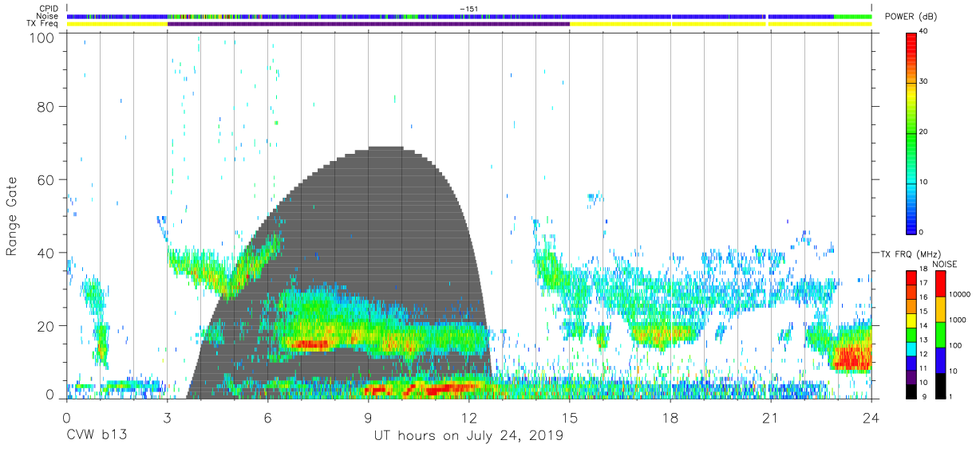Click the 20 label on the POWER colorbar
980x452 pixels.
pos(923,132)
